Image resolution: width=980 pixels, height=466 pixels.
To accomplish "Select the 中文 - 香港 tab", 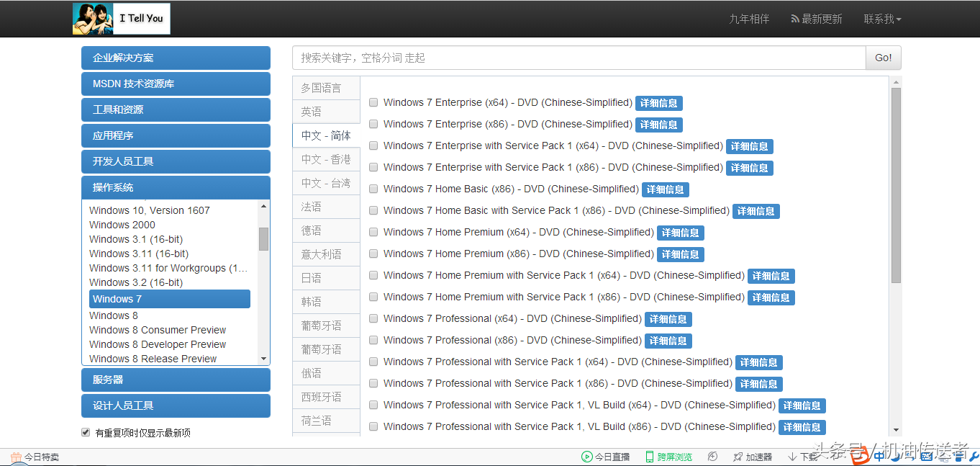I will [326, 159].
